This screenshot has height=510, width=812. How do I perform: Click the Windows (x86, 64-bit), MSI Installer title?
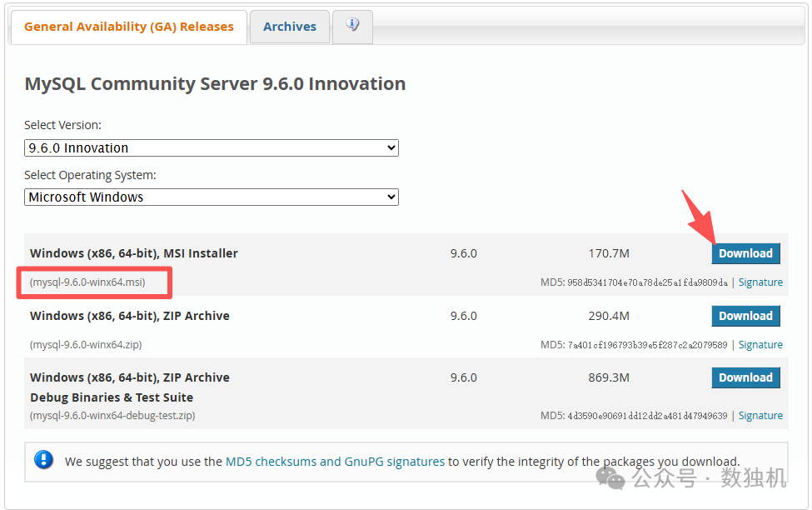pos(134,253)
